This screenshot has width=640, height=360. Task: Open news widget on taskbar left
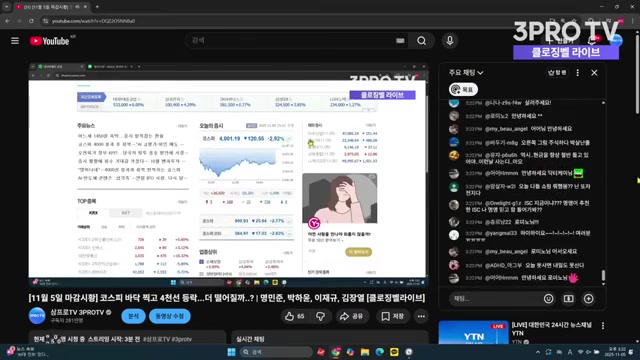click(x=28, y=352)
